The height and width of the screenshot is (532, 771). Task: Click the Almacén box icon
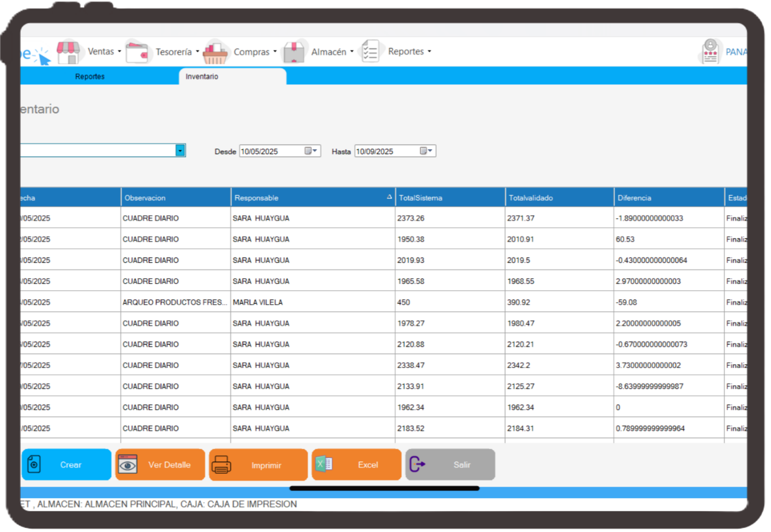point(294,52)
